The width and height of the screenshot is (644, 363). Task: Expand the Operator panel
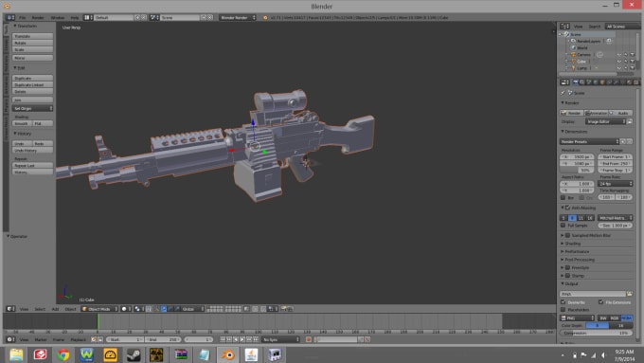click(17, 236)
